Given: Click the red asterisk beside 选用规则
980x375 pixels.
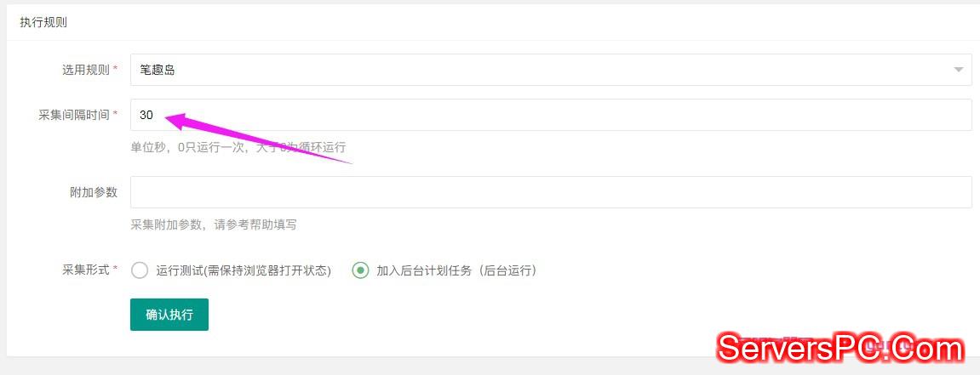Looking at the screenshot, I should (115, 69).
